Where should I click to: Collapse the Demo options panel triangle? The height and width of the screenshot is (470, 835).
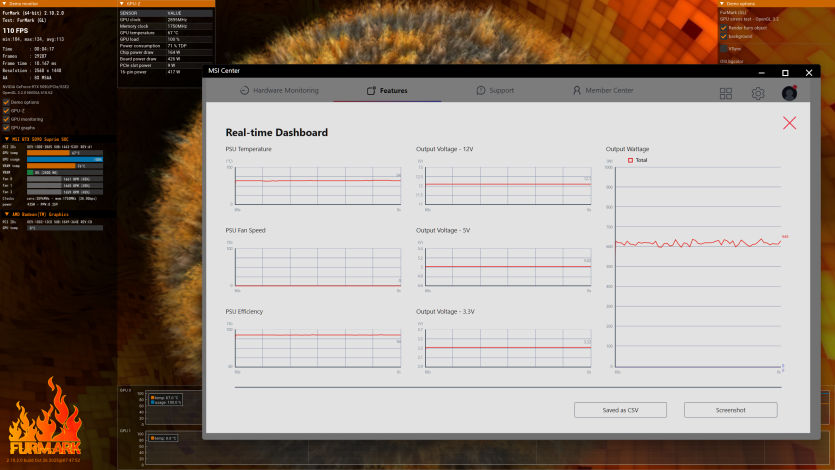click(722, 4)
